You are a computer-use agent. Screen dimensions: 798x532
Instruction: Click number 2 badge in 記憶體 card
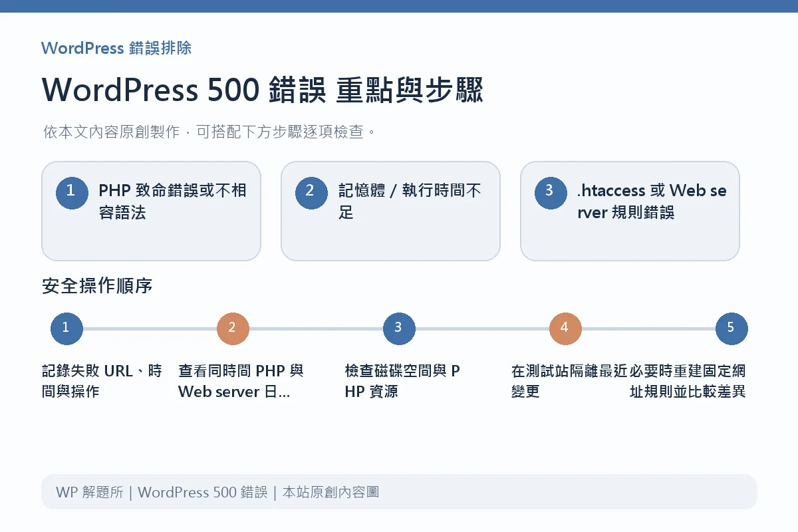tap(311, 193)
